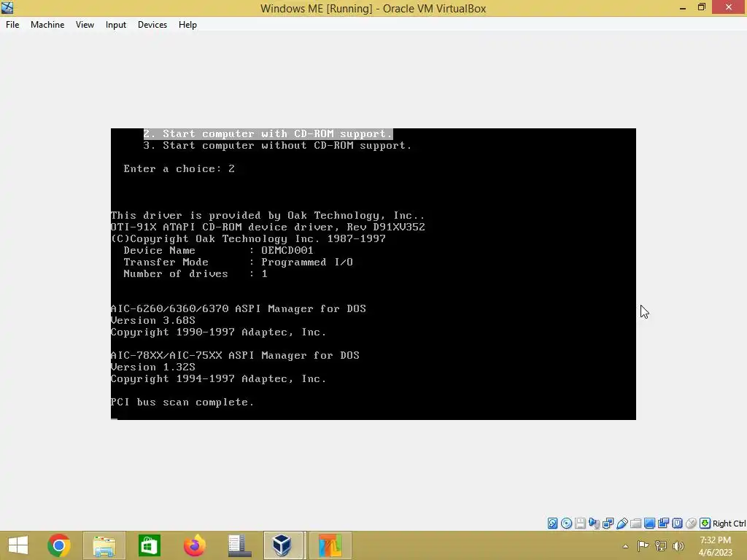Click the optical disk status icon
The image size is (747, 560).
(566, 524)
